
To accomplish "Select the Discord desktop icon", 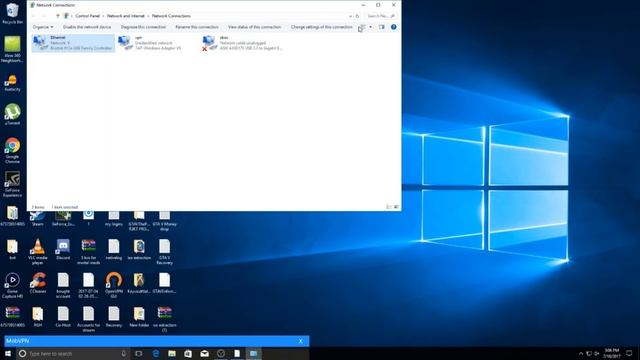I will [63, 249].
